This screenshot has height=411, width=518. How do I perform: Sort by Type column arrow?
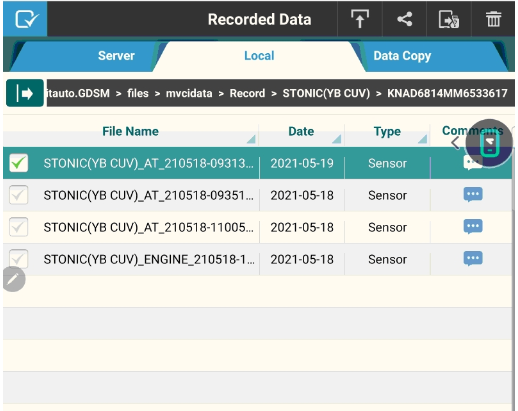click(x=423, y=139)
